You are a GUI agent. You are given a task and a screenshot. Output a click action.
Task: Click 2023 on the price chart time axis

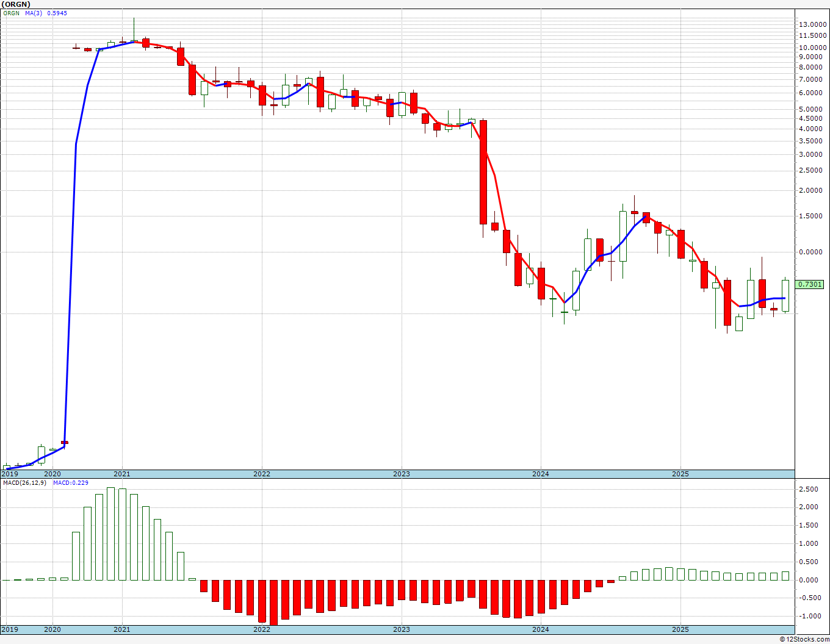402,474
